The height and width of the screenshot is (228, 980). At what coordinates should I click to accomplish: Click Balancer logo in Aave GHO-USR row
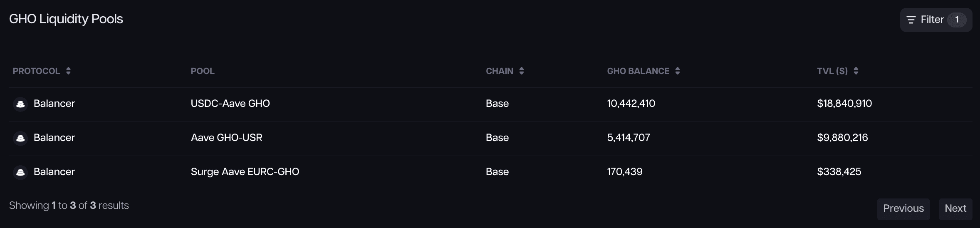[x=20, y=138]
